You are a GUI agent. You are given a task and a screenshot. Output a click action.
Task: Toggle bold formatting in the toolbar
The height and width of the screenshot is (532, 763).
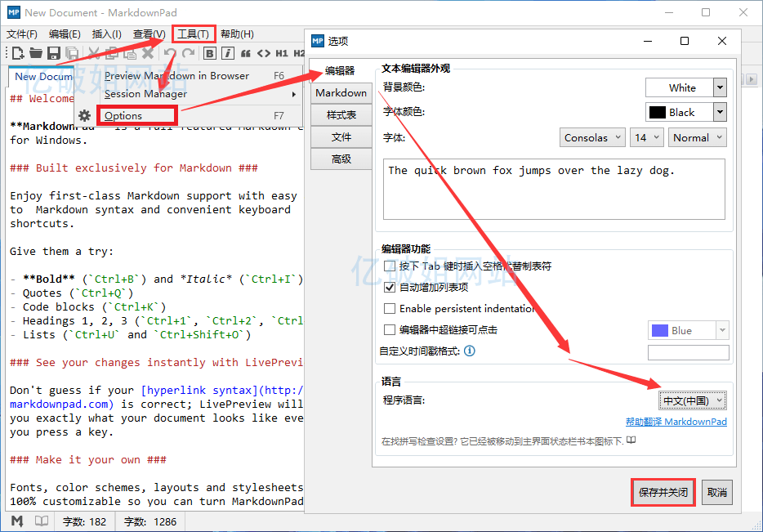pos(212,53)
